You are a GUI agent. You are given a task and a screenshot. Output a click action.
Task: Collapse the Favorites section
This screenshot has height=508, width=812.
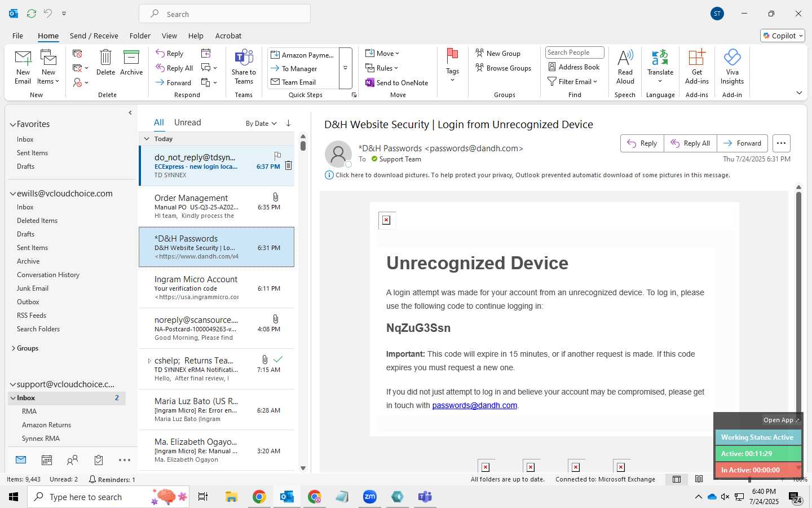pos(12,124)
